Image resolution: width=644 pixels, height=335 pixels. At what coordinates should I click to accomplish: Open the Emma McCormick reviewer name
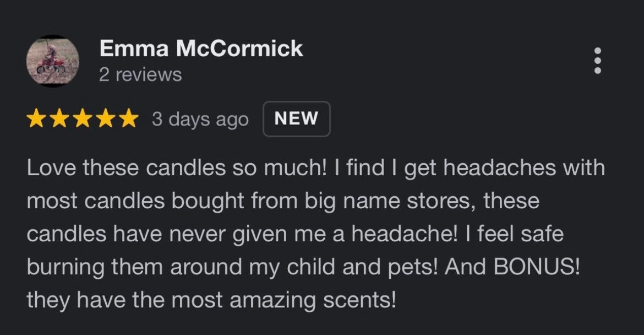201,48
